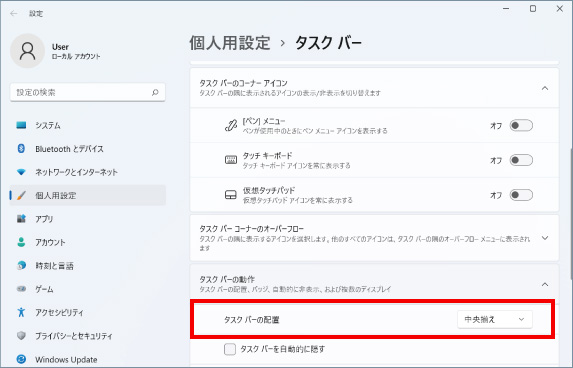
Task: Collapse タスク バーのコーナー アイコン section chevron
Action: [x=545, y=88]
